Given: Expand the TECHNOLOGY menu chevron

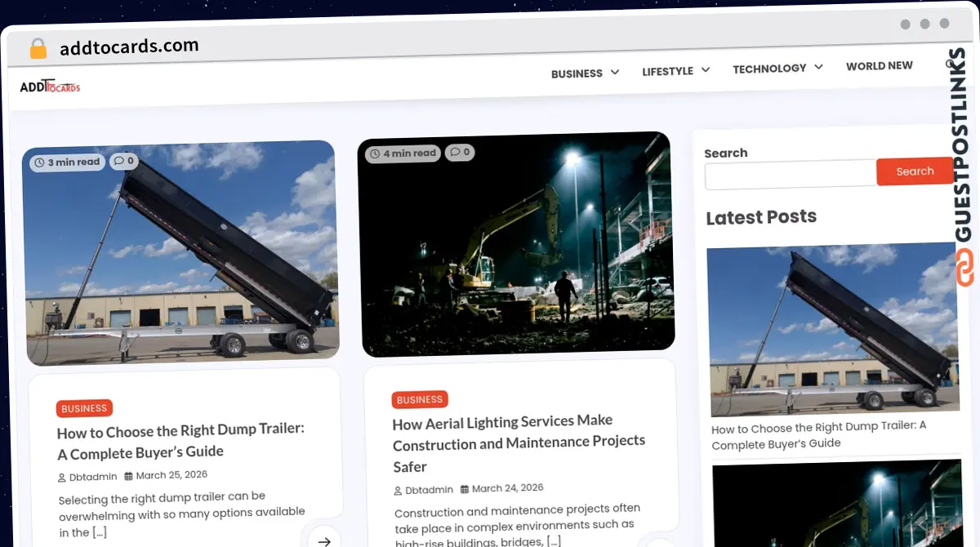Looking at the screenshot, I should pos(818,67).
